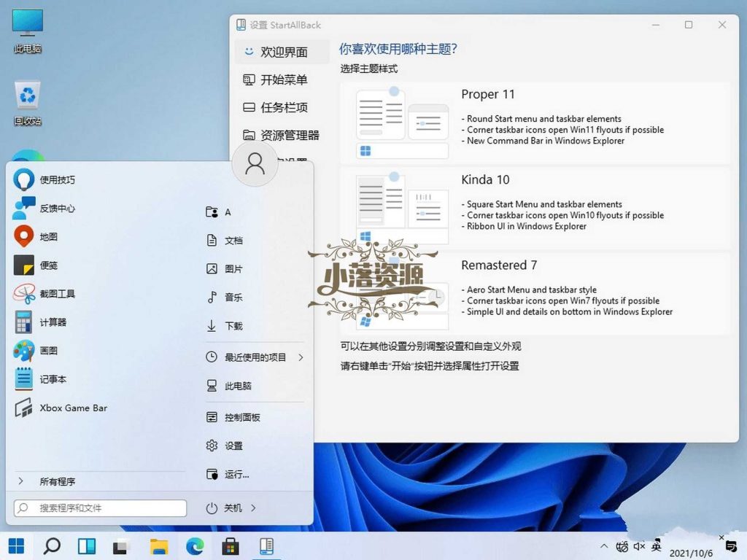Select 回收站 recycle bin desktop icon
Image resolution: width=747 pixels, height=560 pixels.
click(x=28, y=104)
